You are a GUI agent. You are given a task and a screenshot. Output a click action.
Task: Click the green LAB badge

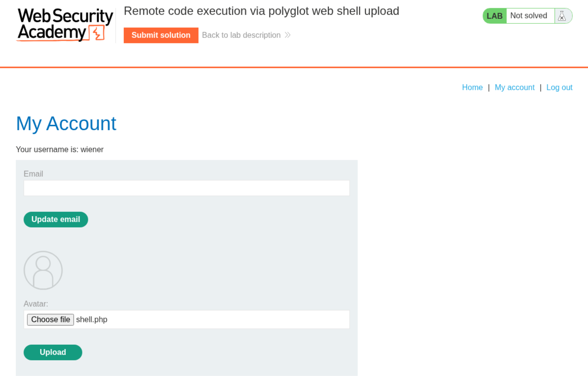(494, 16)
